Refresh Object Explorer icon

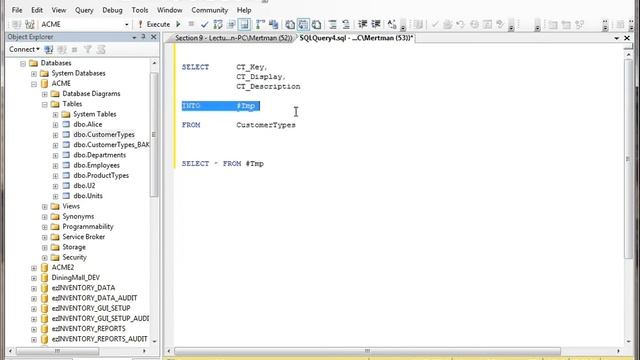click(101, 50)
